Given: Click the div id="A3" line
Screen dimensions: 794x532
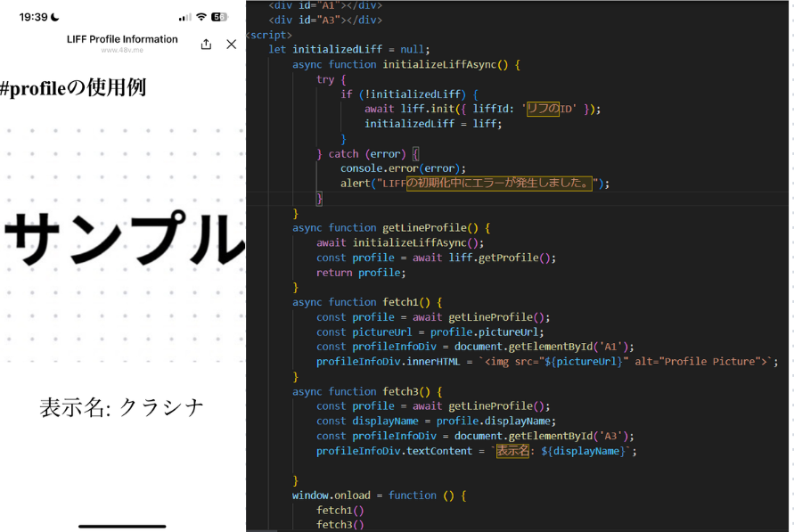Looking at the screenshot, I should coord(325,20).
